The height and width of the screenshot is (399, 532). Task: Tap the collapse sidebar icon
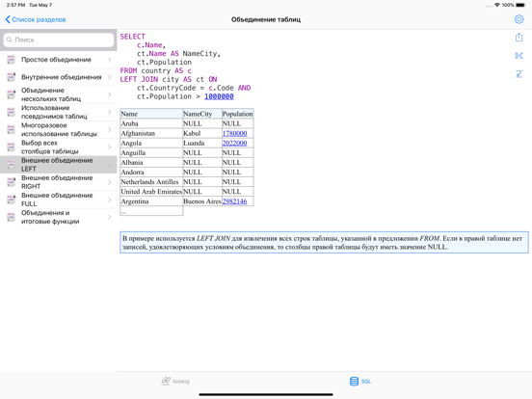pyautogui.click(x=519, y=55)
